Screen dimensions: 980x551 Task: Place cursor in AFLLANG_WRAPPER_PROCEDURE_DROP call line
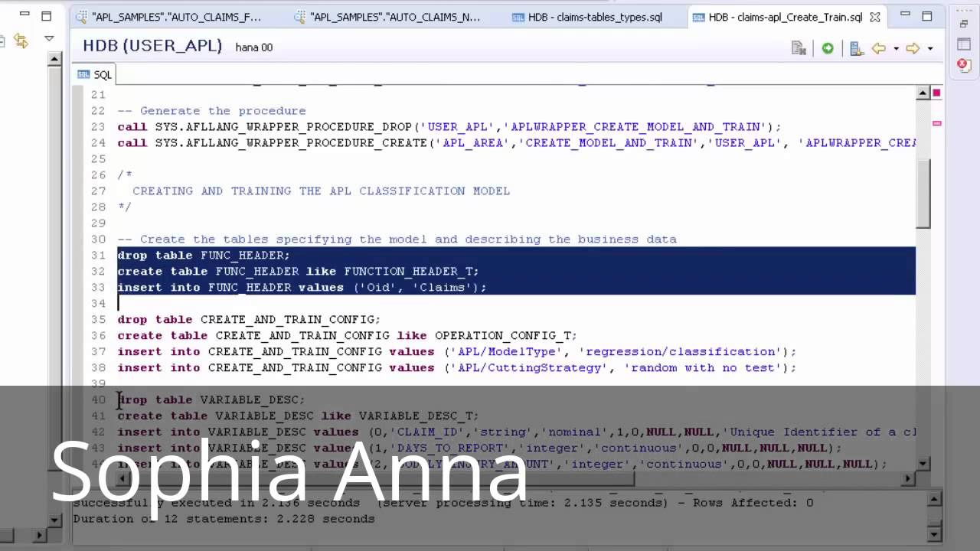pyautogui.click(x=449, y=127)
